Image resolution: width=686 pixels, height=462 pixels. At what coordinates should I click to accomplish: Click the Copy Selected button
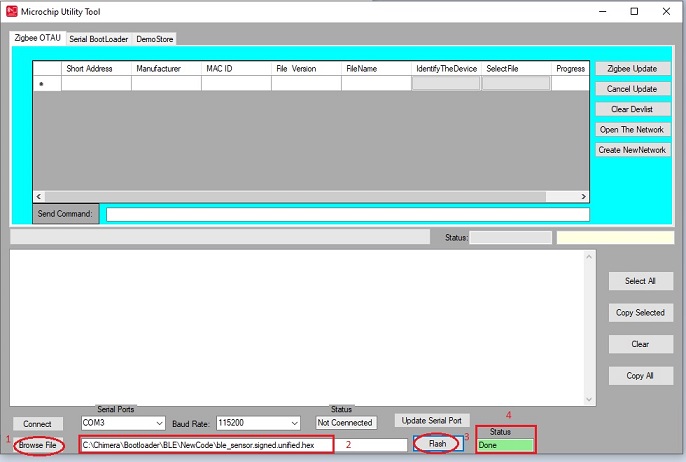[x=640, y=313]
